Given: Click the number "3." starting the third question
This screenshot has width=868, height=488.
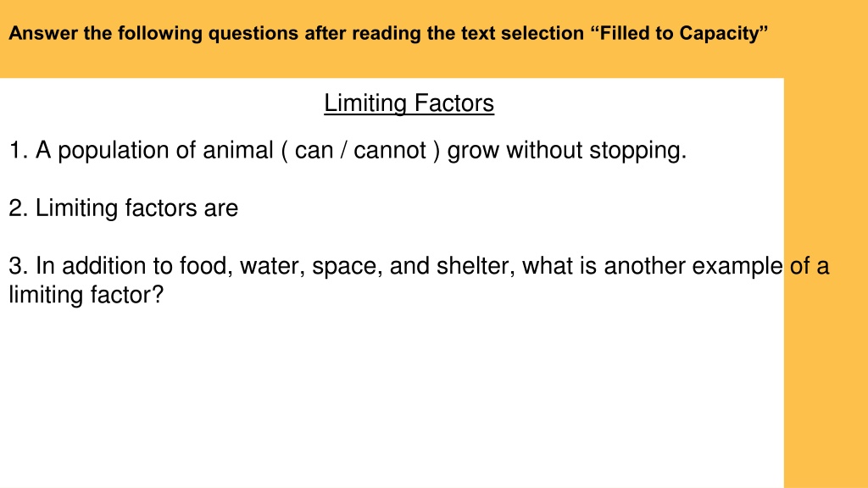Looking at the screenshot, I should point(19,266).
